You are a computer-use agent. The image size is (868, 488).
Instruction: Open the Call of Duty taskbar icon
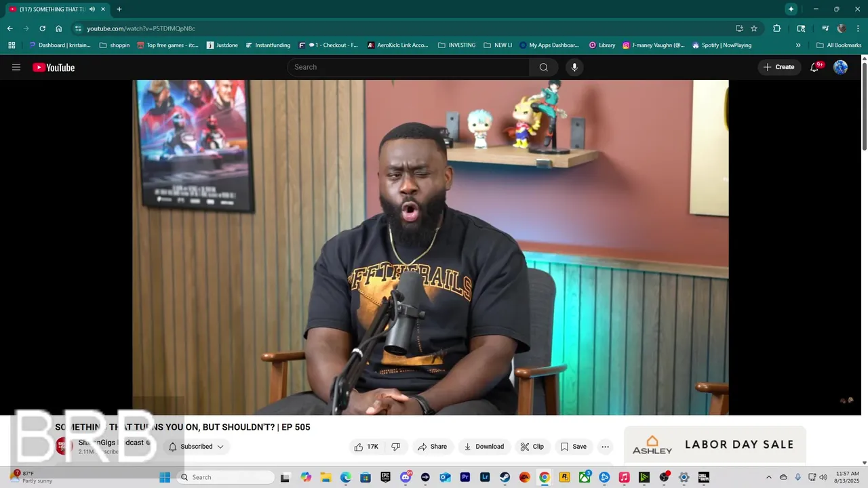pyautogui.click(x=704, y=477)
